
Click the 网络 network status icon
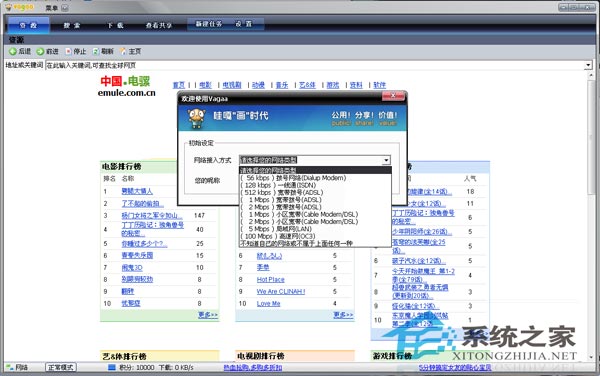tap(10, 367)
